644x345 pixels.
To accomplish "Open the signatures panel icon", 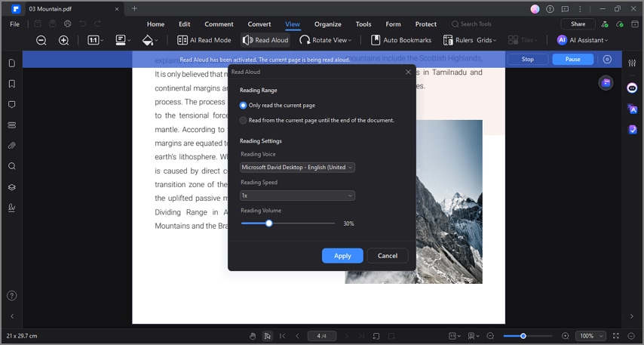I will [x=12, y=208].
